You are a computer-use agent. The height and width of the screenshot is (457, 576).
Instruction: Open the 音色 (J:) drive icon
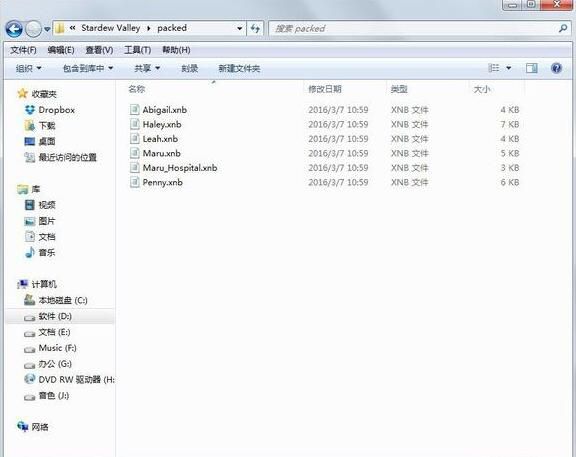point(29,397)
